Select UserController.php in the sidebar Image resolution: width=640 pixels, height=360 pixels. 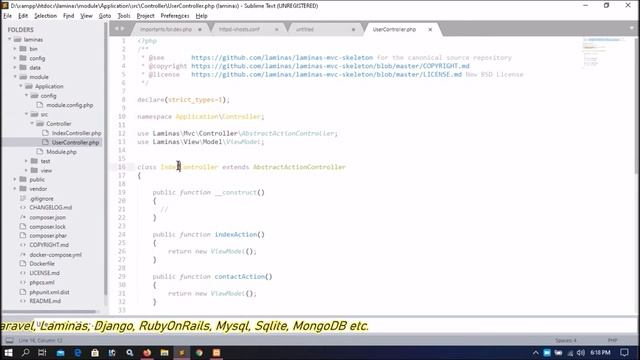[76, 142]
